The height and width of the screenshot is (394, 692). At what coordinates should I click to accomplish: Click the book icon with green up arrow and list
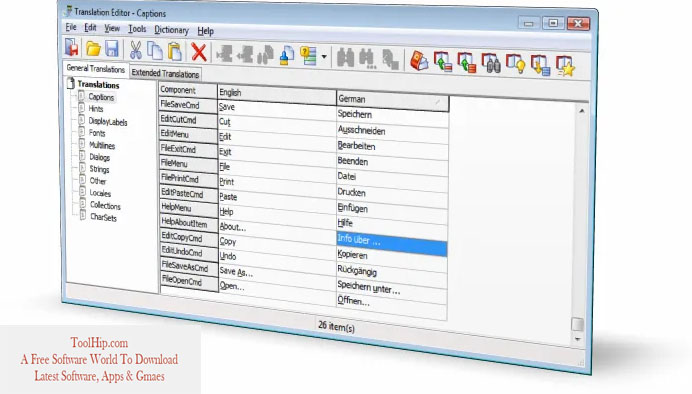coord(443,62)
